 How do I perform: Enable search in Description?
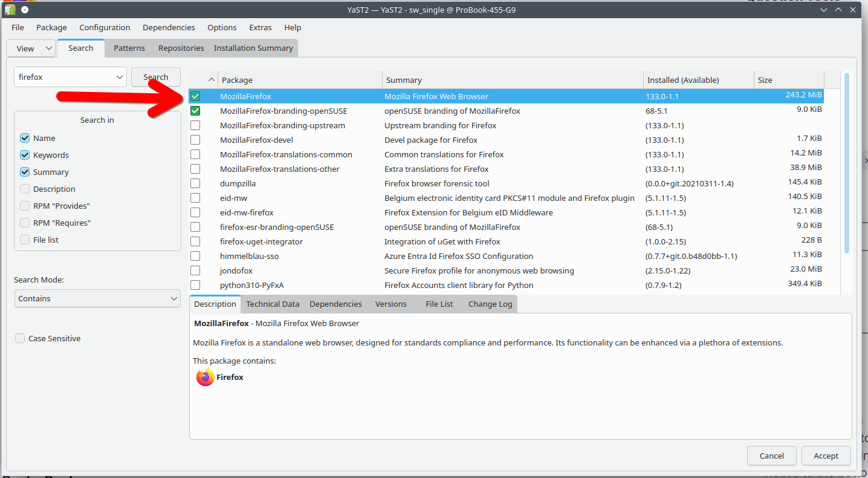(x=25, y=189)
